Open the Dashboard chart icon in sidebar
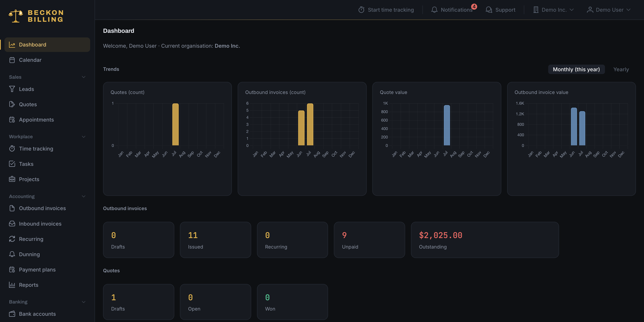Screen dimensions: 644x322 (x=12, y=45)
